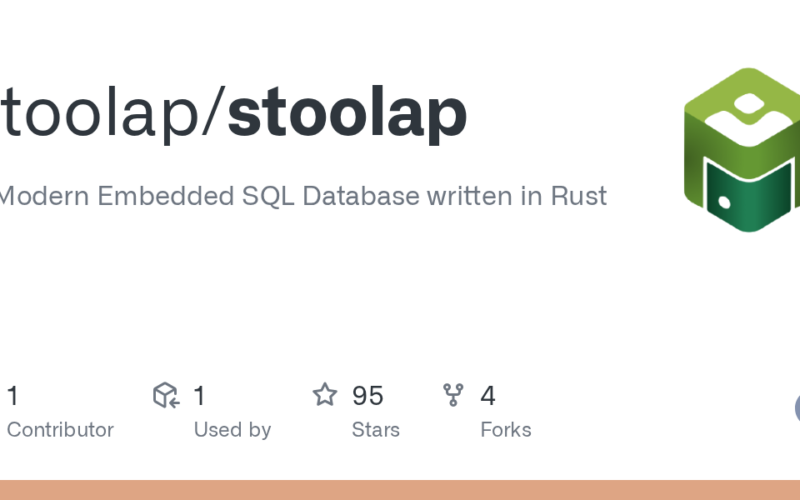Click the Used by count number 1
The width and height of the screenshot is (800, 500).
[199, 396]
